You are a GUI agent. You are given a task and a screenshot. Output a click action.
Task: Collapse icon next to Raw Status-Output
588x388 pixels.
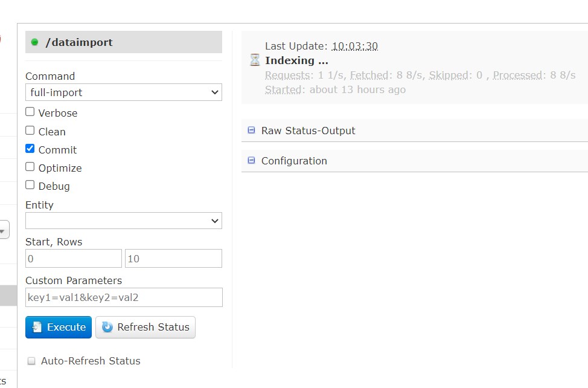click(252, 130)
